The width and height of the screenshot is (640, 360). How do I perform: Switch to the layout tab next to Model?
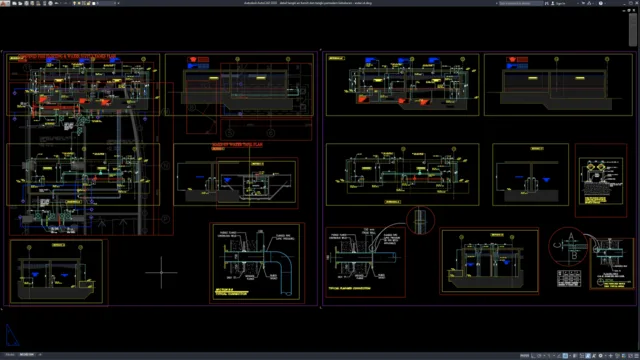(x=27, y=355)
